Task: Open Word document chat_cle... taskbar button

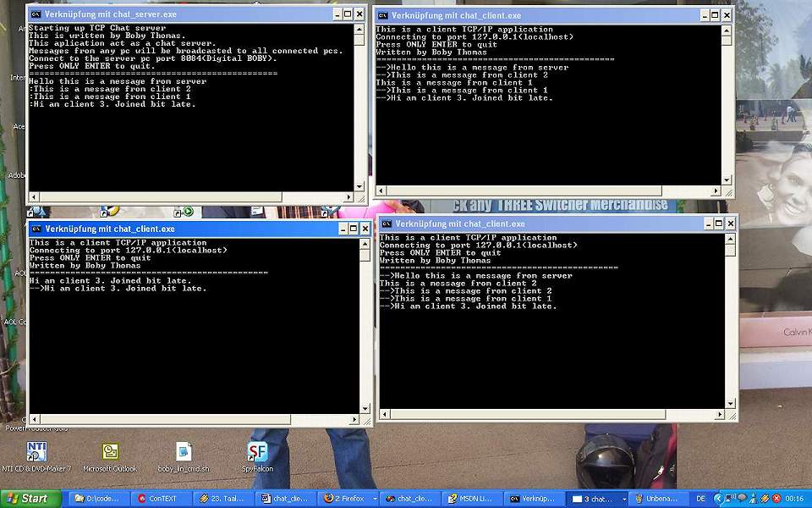Action: 285,499
